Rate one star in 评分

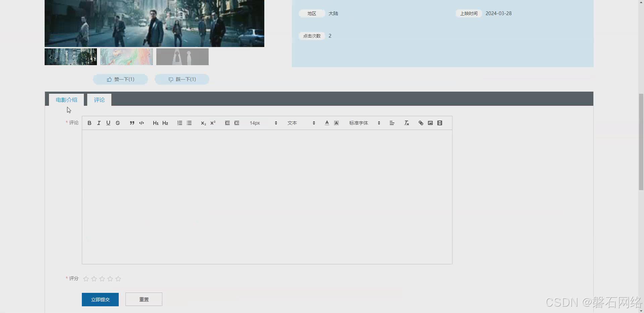86,279
